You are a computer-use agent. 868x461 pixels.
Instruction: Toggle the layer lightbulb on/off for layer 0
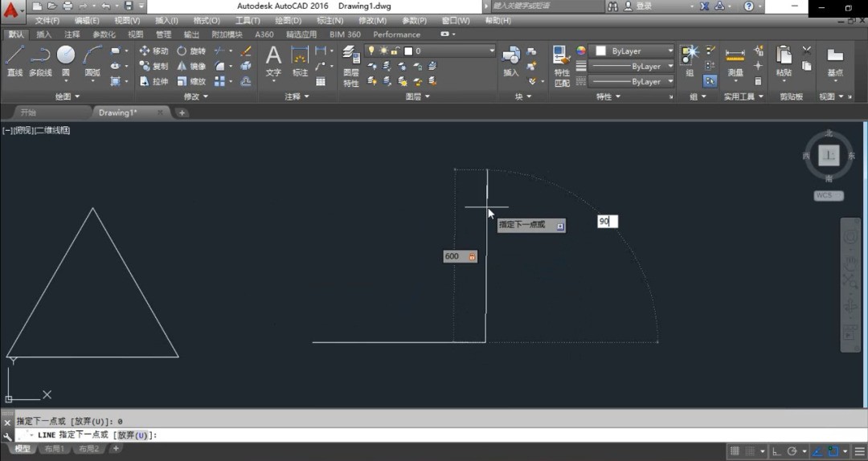[371, 51]
